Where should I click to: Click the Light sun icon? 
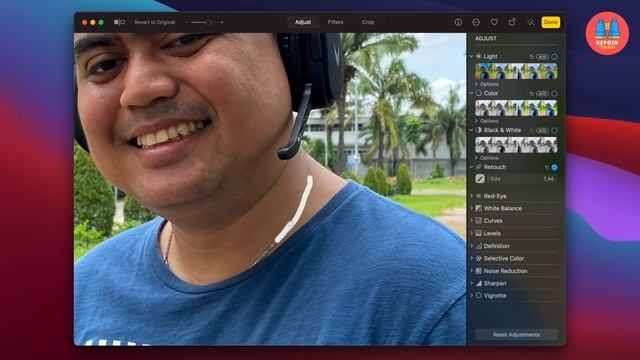[479, 56]
